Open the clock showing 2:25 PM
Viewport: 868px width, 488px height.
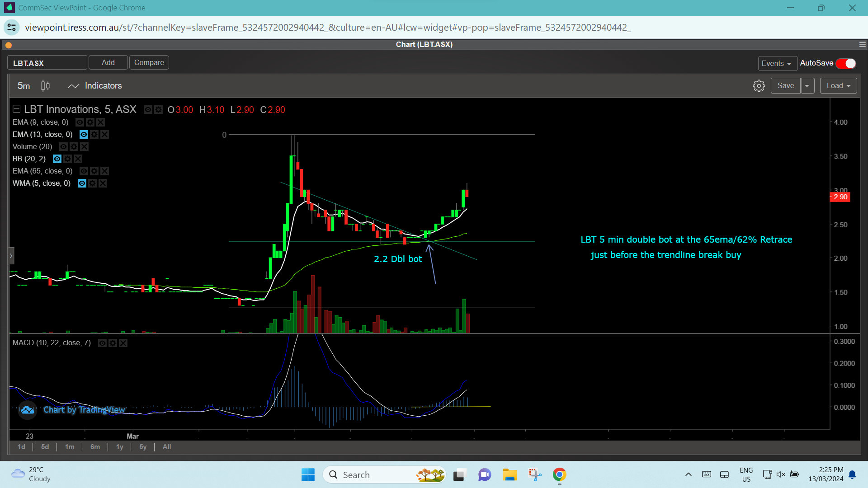point(826,474)
